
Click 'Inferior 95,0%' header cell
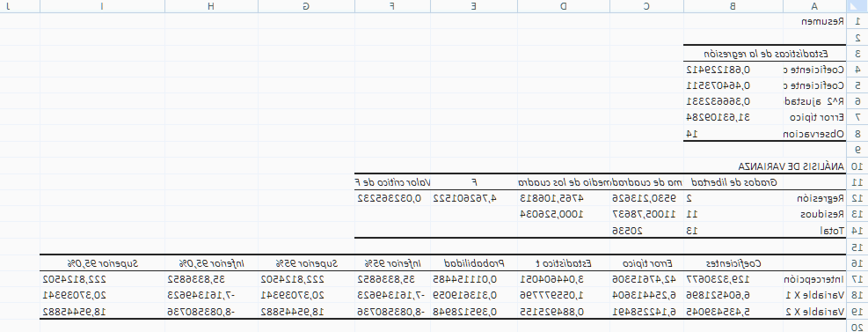click(x=211, y=262)
